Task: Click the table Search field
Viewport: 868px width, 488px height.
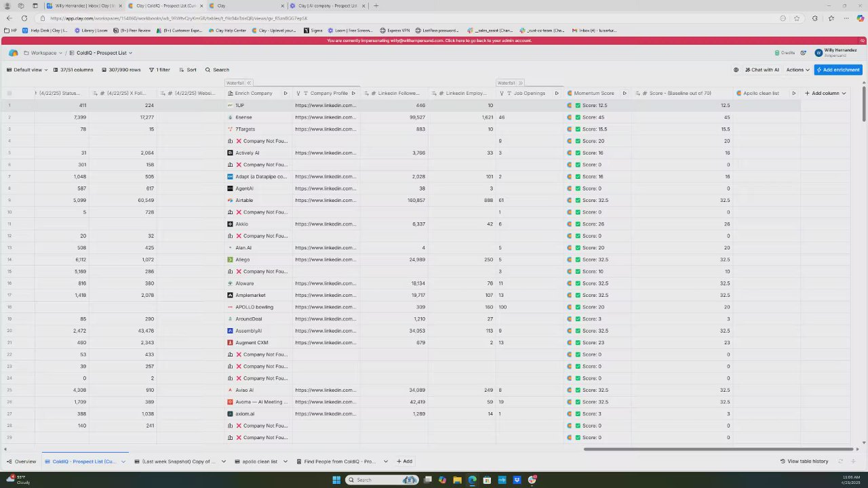Action: coord(218,70)
